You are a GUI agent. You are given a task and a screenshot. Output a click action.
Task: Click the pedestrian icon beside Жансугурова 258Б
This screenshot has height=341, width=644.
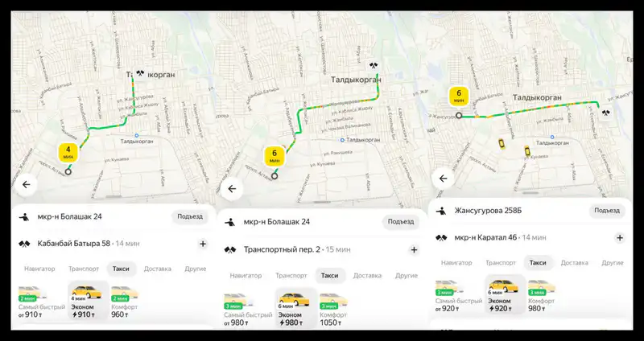tap(442, 212)
